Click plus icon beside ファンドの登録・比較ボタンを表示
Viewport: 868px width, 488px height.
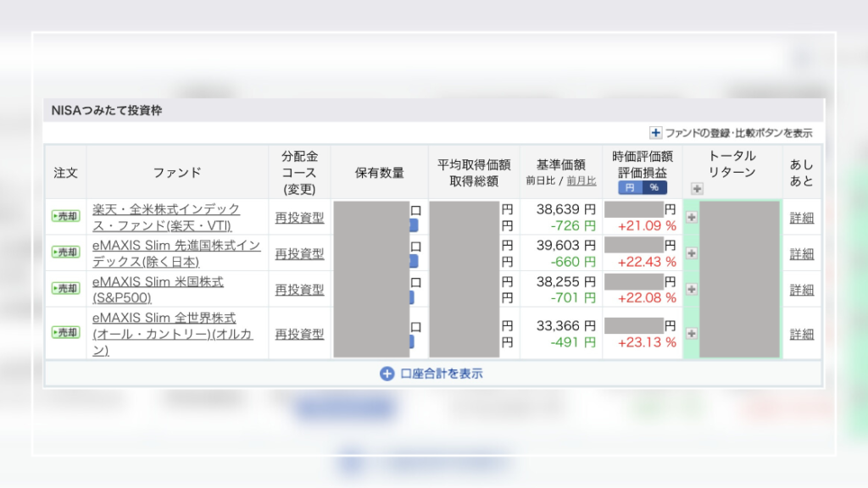tap(655, 133)
